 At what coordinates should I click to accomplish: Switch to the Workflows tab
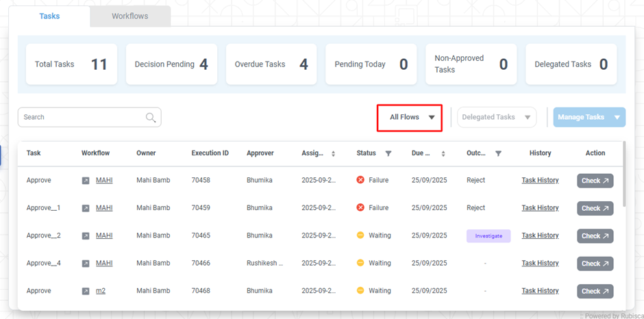coord(130,16)
